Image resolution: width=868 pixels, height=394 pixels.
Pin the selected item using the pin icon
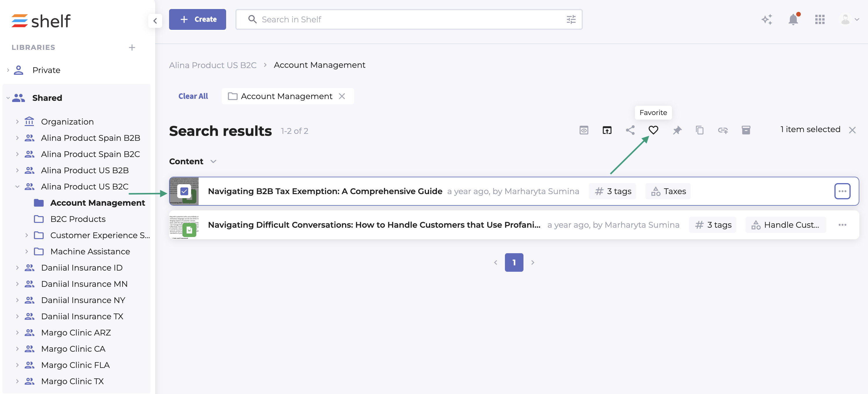[677, 130]
